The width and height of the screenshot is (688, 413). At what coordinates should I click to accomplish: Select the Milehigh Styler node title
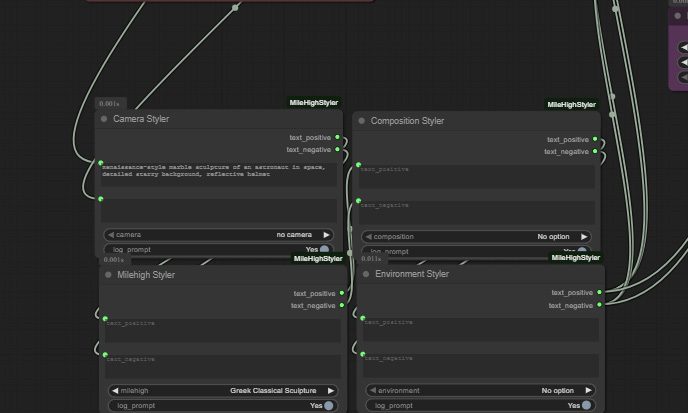tap(146, 275)
